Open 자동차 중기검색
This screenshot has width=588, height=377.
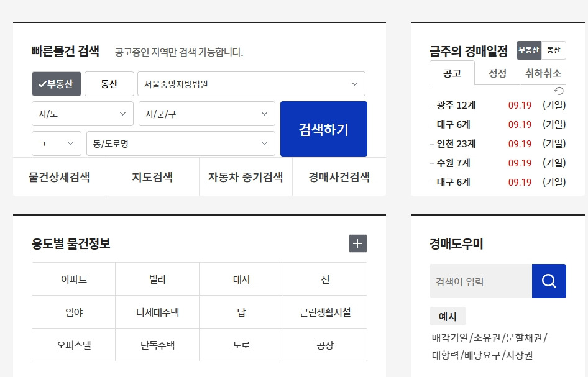click(x=246, y=177)
